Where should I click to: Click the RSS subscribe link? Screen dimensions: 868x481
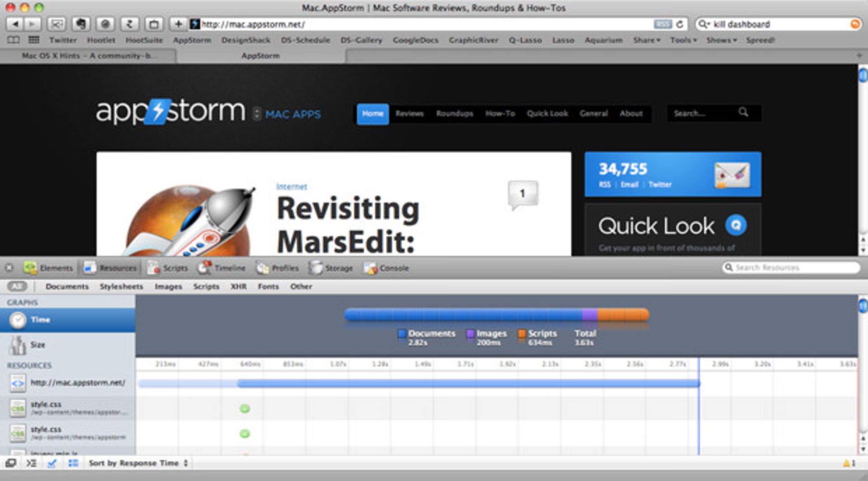604,184
